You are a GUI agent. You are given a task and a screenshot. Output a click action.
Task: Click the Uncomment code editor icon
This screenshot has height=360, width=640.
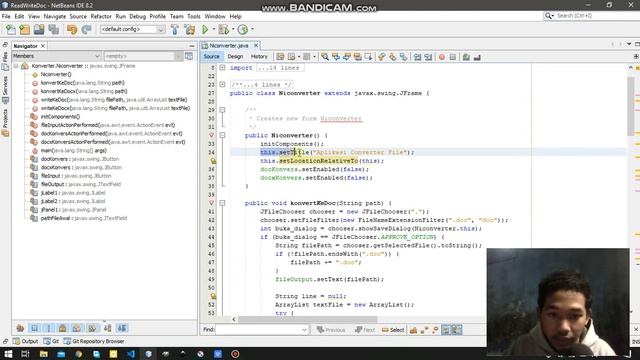point(477,57)
